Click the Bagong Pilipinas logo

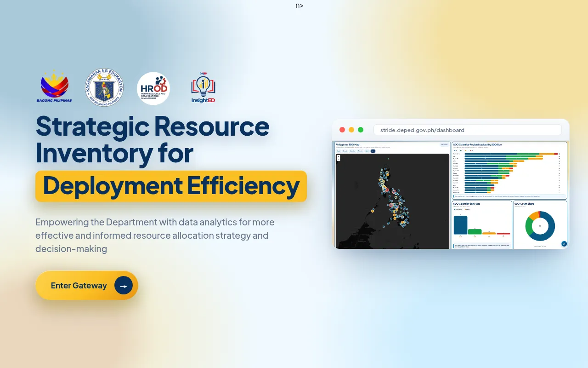54,87
